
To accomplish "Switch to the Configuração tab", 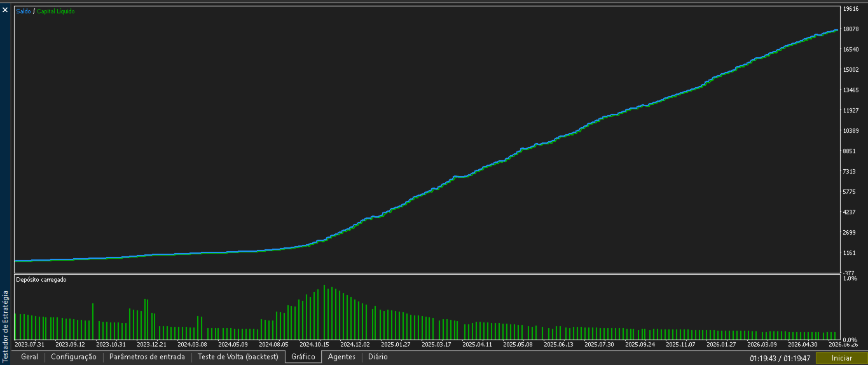I will point(74,357).
